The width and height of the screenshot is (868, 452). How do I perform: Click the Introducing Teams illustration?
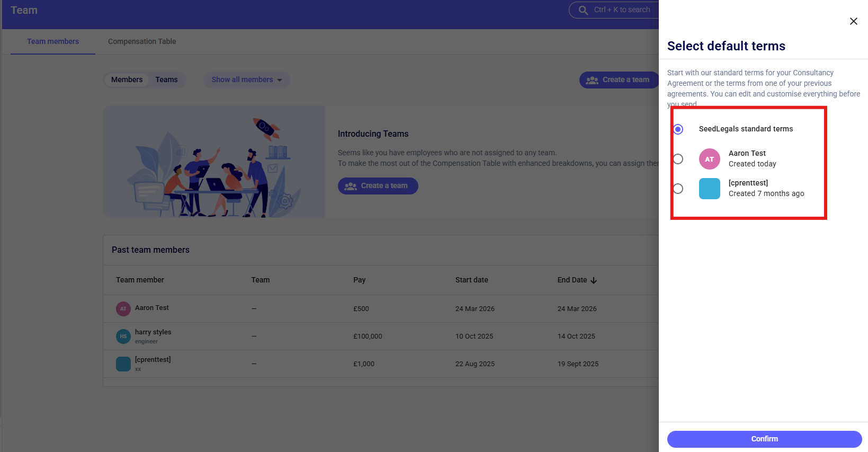coord(214,162)
